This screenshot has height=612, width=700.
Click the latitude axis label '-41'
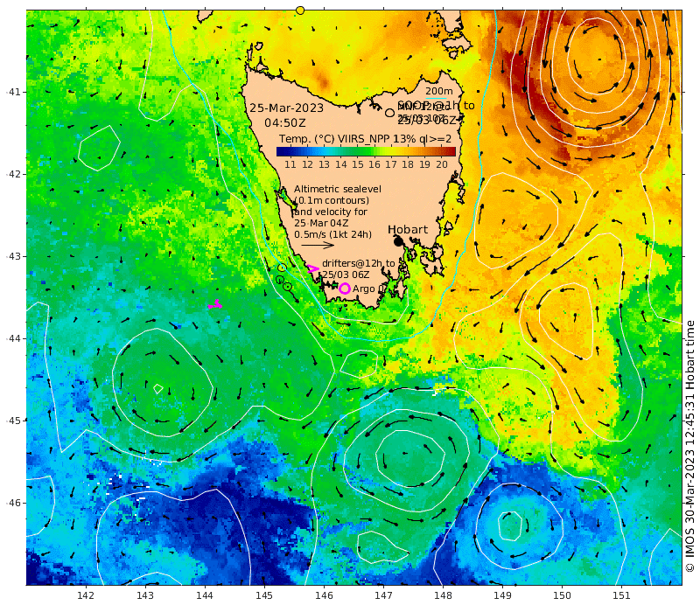pos(14,92)
